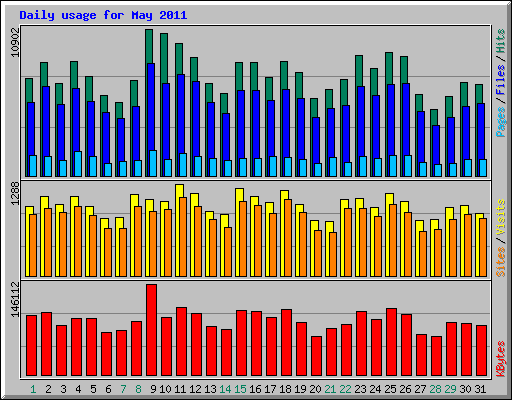This screenshot has width=512, height=400.
Task: Click day 15 on the x-axis
Action: (x=240, y=389)
